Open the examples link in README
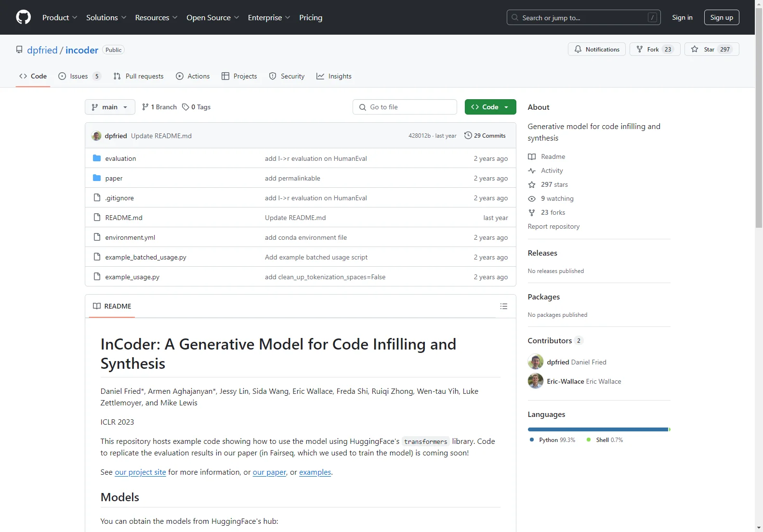Viewport: 763px width, 532px height. (x=315, y=472)
